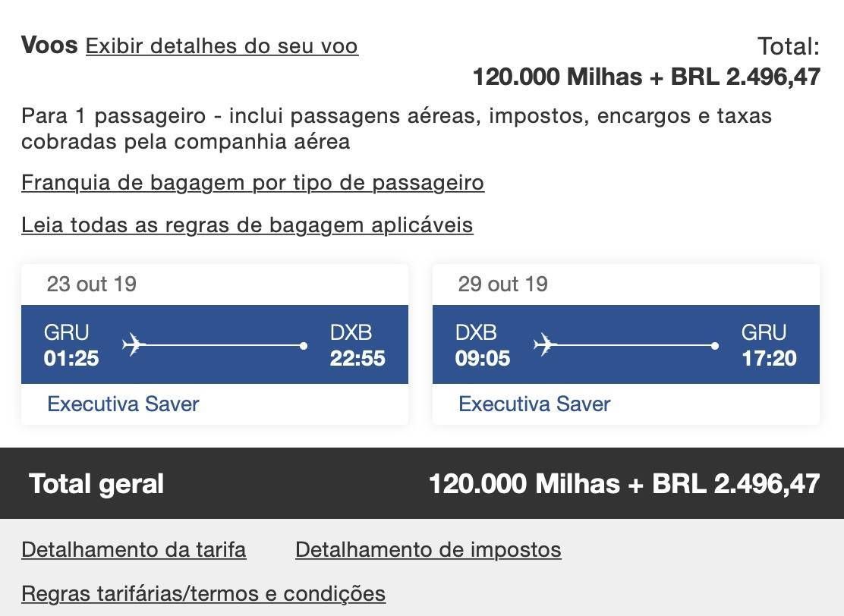Open 'Detalhamento da tarifa' link
Image resolution: width=844 pixels, height=616 pixels.
point(134,550)
